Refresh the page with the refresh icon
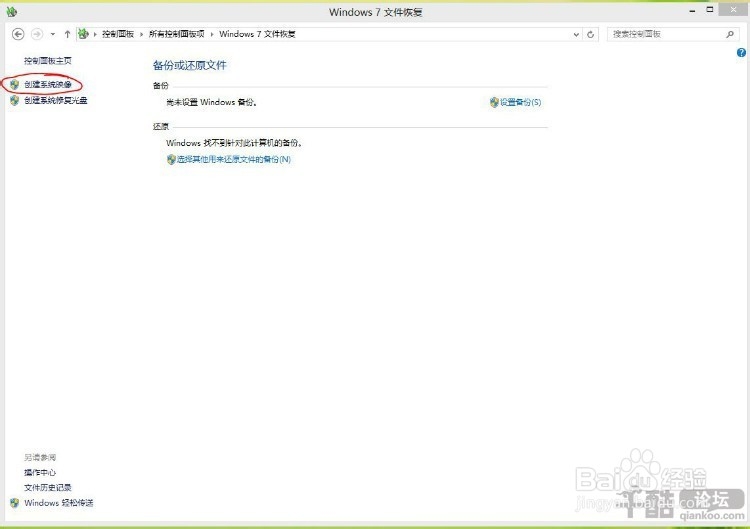Viewport: 750px width, 529px height. coord(590,34)
